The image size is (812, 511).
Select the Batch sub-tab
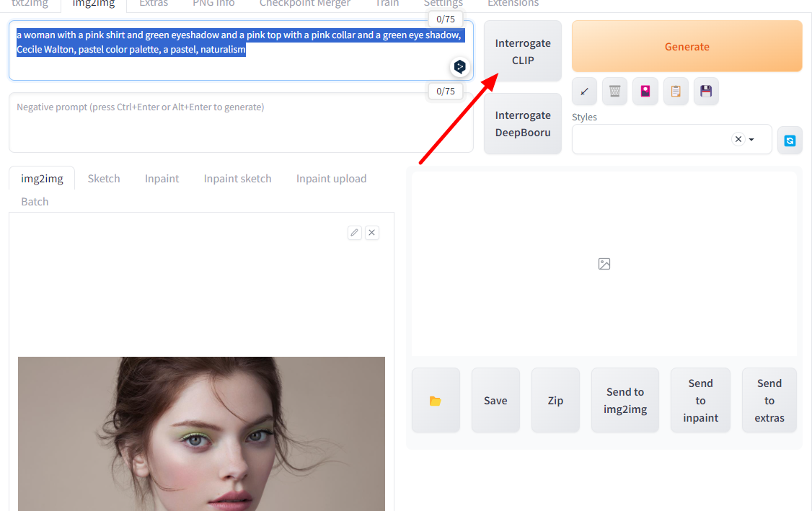click(x=35, y=201)
